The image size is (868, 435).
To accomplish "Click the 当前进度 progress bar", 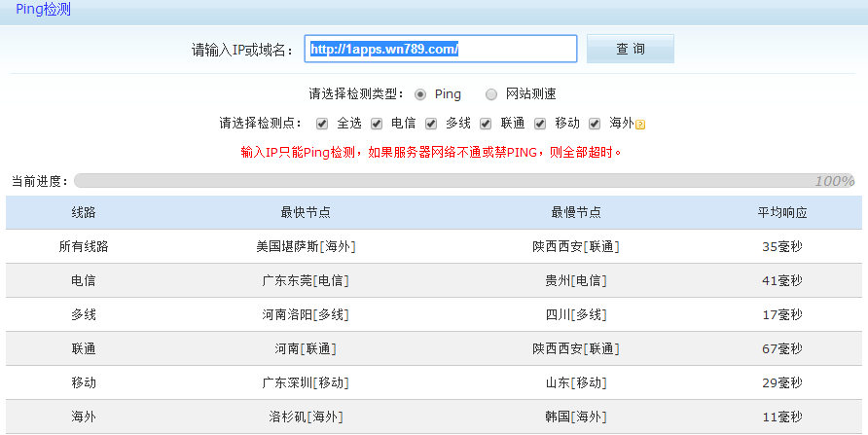I will pos(464,181).
